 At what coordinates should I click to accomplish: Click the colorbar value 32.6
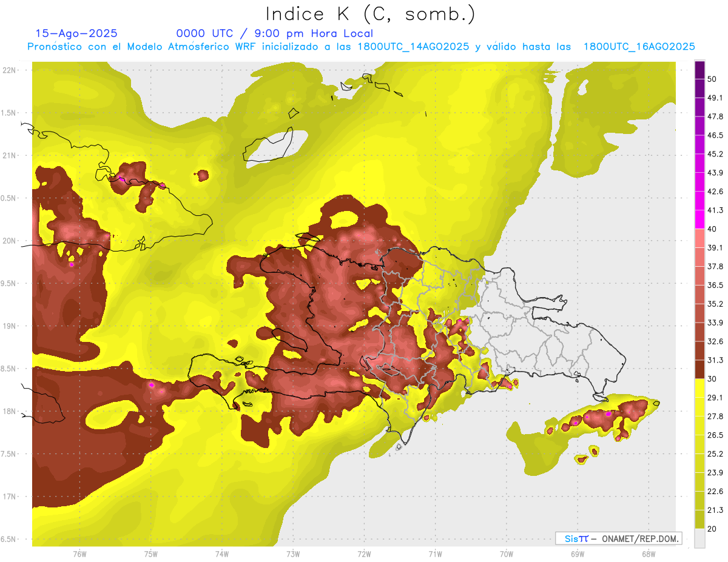tap(715, 341)
